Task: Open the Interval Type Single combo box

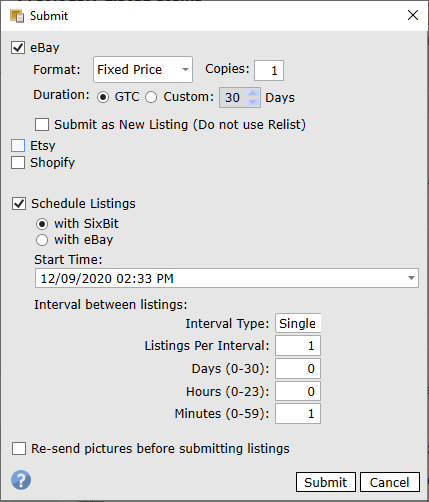Action: pos(298,323)
